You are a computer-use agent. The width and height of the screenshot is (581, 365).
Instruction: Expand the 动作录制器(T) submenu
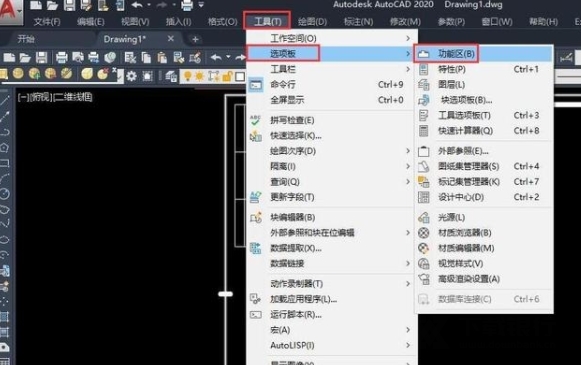[x=332, y=284]
